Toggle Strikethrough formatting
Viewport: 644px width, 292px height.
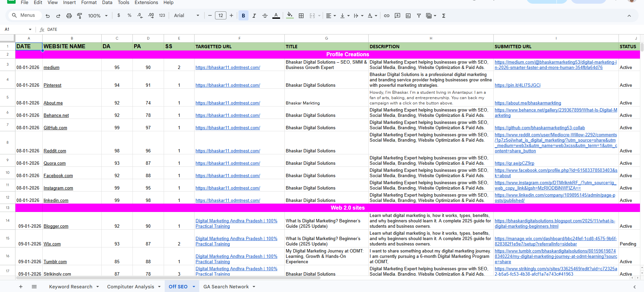click(x=265, y=15)
